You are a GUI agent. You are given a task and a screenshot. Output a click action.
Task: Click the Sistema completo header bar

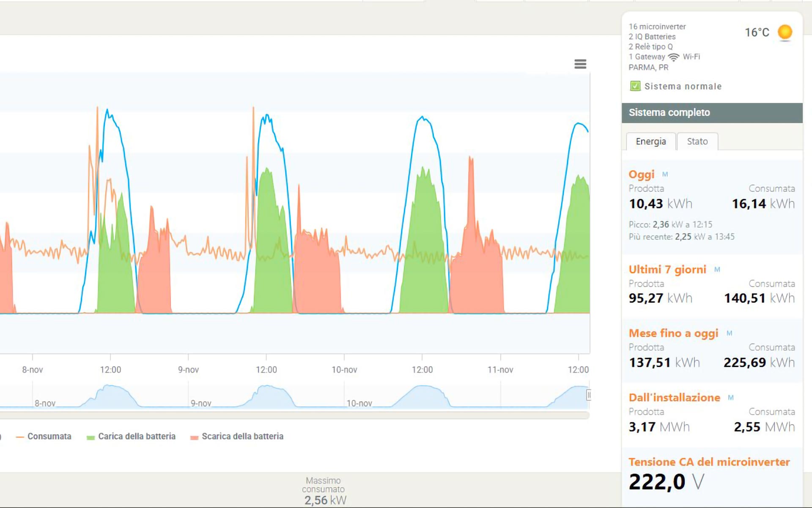point(712,113)
